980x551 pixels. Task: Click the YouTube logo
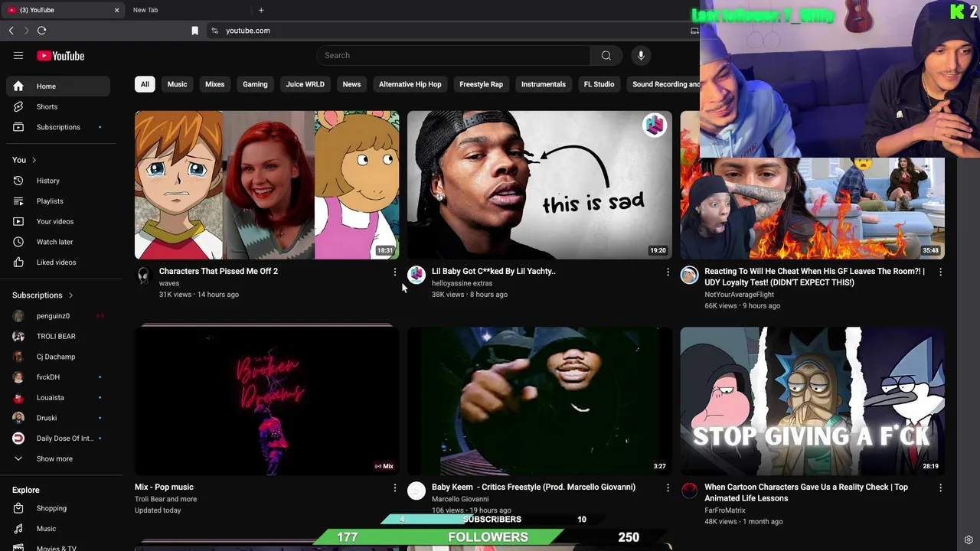60,56
